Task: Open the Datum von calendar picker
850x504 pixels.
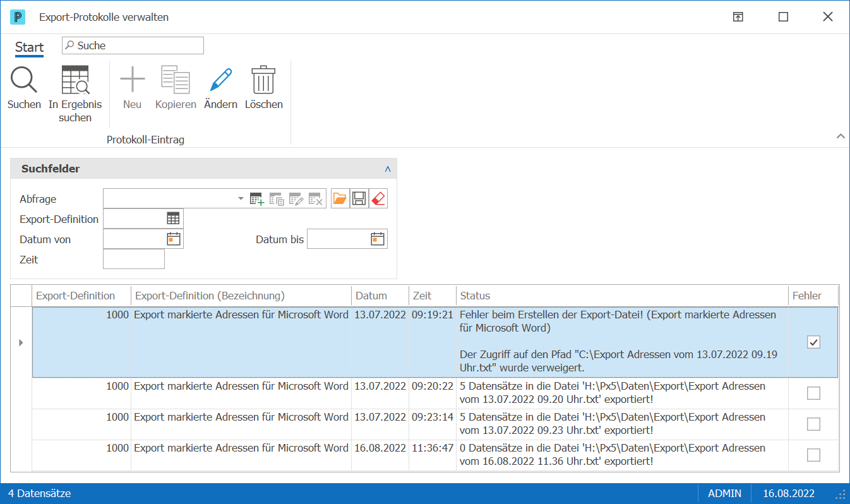Action: pyautogui.click(x=173, y=239)
